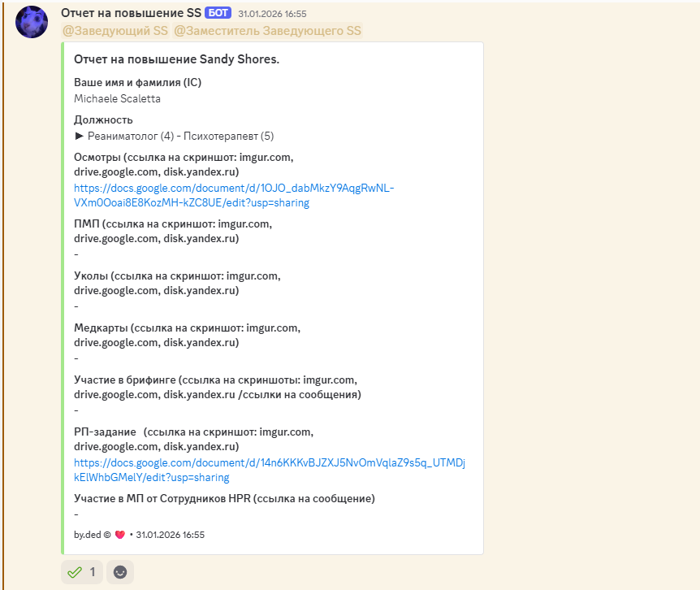Click the bot avatar to view its profile
The image size is (700, 590).
pyautogui.click(x=31, y=21)
